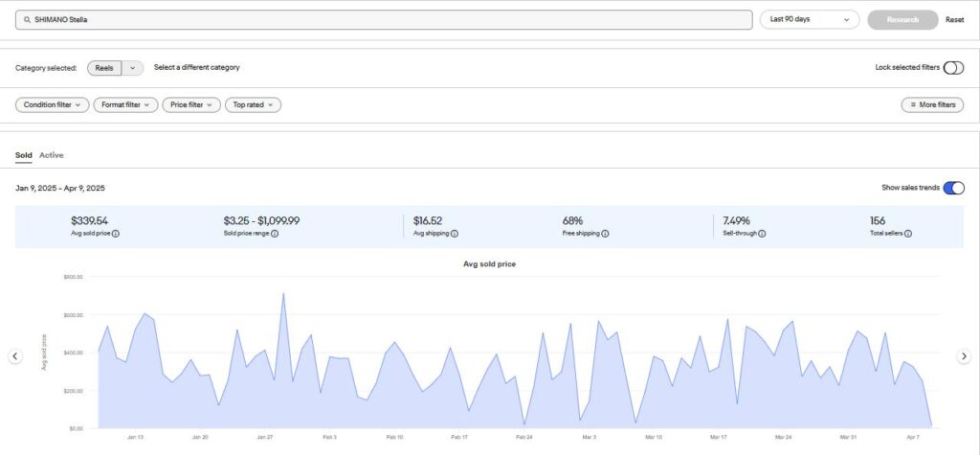980x455 pixels.
Task: Toggle Lock selected filters switch
Action: coord(953,68)
